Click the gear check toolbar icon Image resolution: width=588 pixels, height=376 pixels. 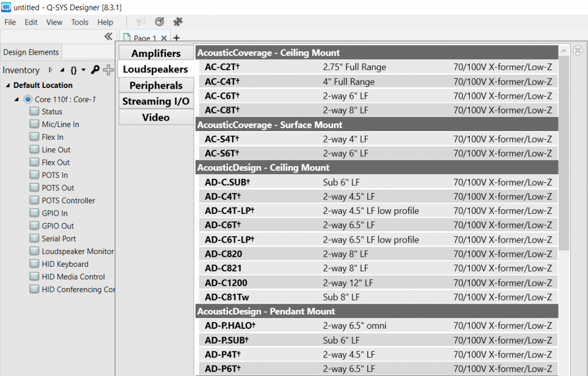click(160, 22)
